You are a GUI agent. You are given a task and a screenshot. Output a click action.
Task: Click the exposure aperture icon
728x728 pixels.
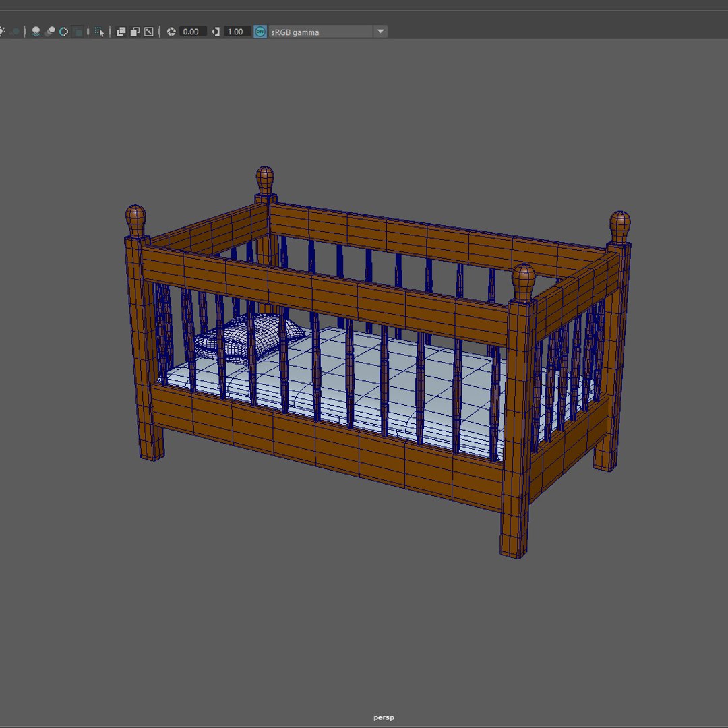[171, 32]
